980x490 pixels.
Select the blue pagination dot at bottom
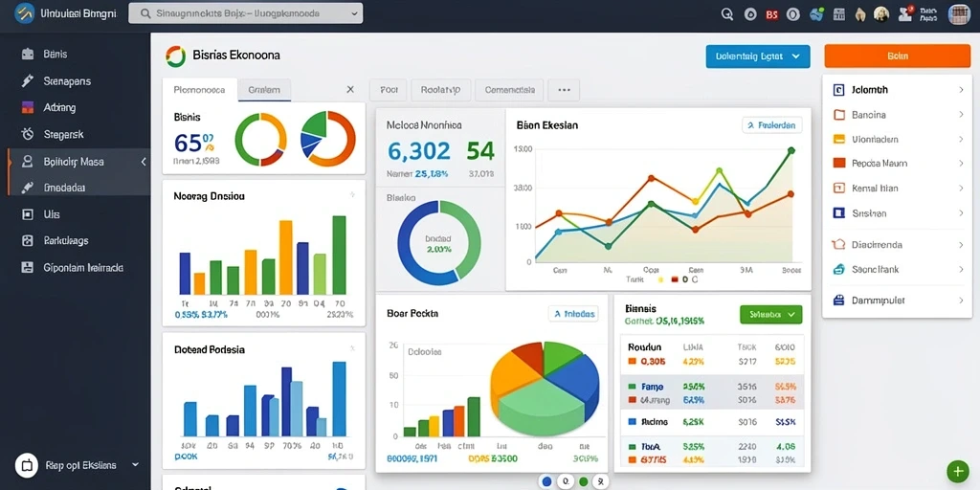tap(546, 482)
